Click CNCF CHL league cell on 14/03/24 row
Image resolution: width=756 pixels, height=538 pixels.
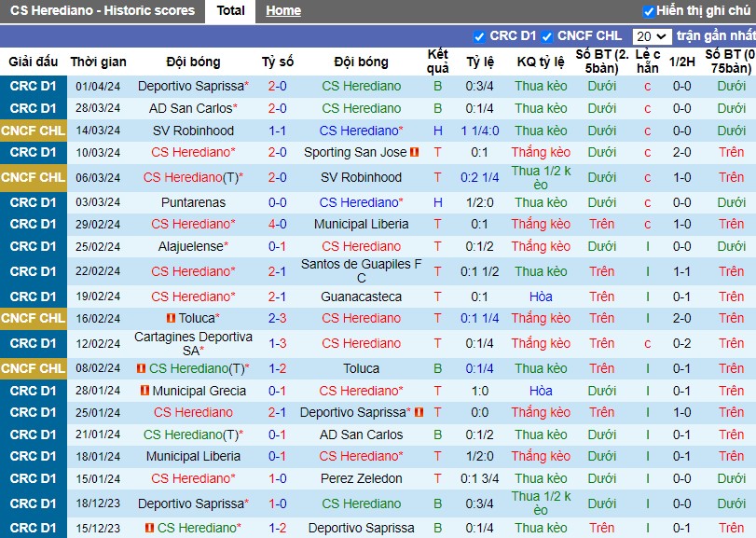point(34,131)
